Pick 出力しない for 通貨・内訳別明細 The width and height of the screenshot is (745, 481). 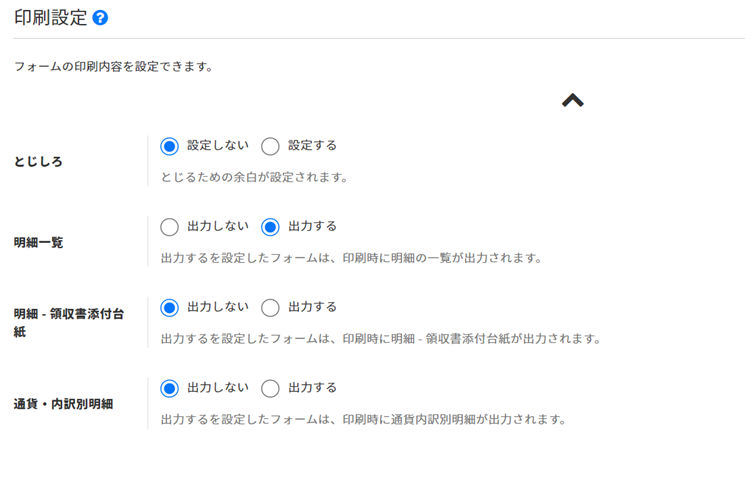coord(169,388)
